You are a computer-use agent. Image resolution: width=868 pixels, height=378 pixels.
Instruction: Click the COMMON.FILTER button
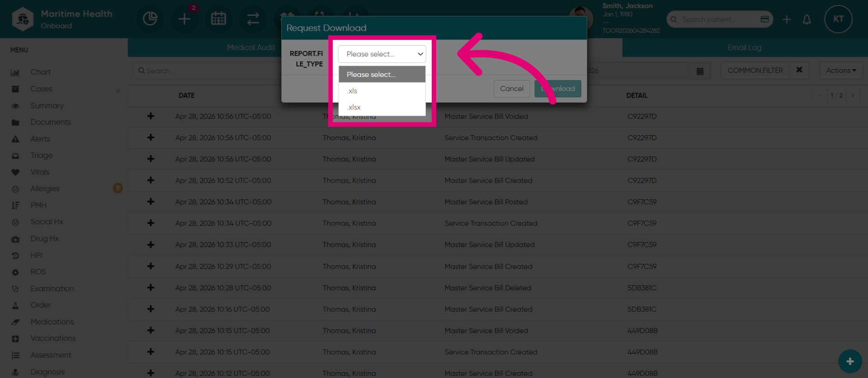point(755,71)
